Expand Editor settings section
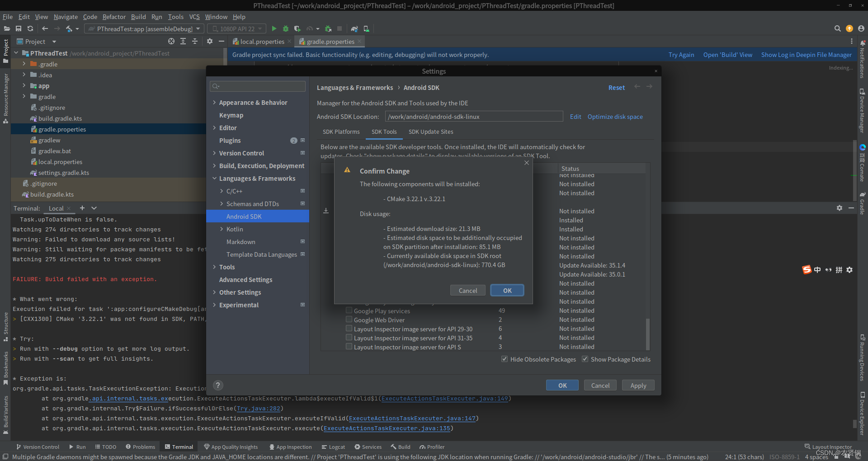The image size is (868, 461). coord(214,128)
